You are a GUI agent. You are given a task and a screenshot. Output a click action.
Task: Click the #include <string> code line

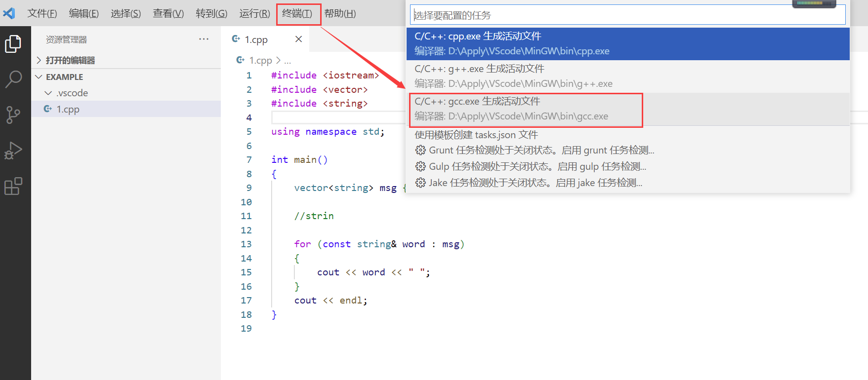tap(319, 103)
